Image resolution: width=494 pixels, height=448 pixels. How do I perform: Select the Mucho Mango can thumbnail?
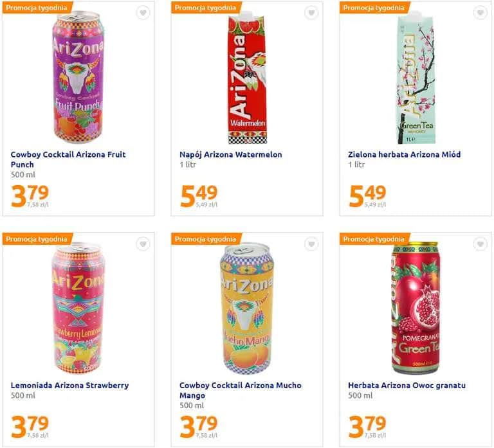tap(246, 307)
